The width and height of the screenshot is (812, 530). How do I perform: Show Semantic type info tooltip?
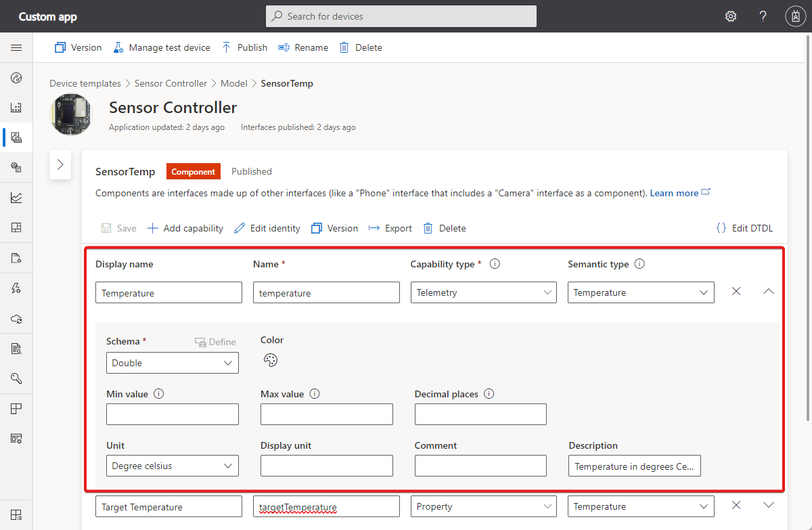click(x=639, y=264)
